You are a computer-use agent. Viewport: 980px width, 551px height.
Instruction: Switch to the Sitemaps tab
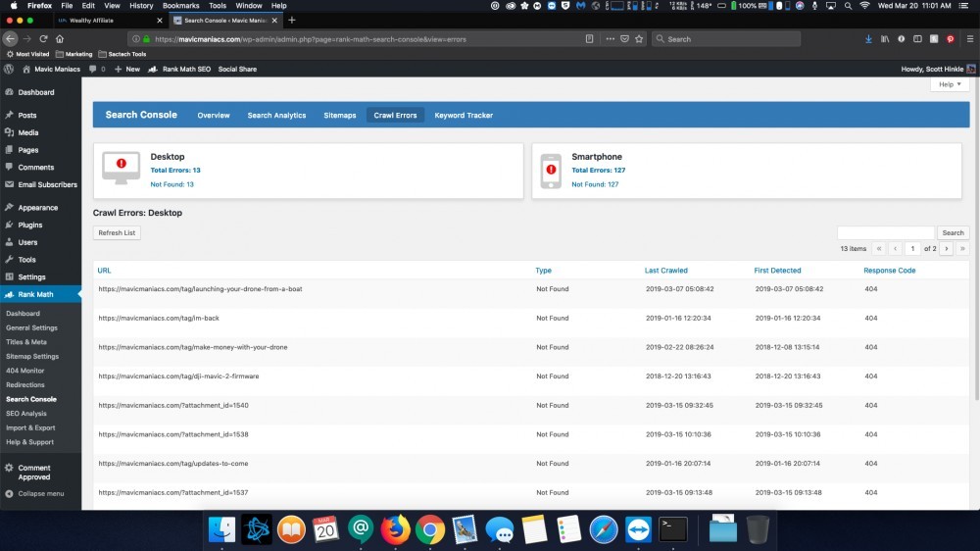339,115
